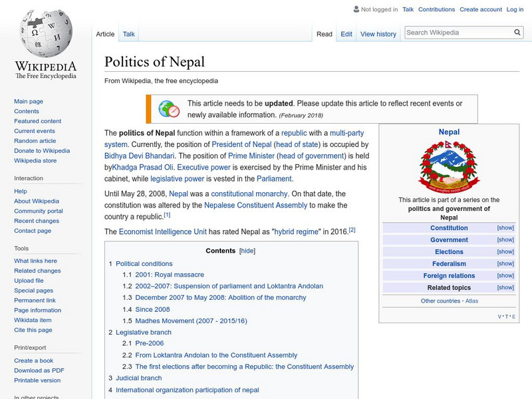Hide the Contents table
532x399 pixels.
click(247, 251)
